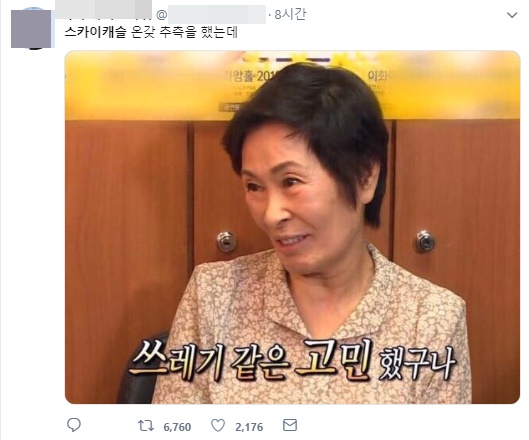Screen dimensions: 529x440
Task: Click the blurred @ username handle
Action: pos(213,15)
